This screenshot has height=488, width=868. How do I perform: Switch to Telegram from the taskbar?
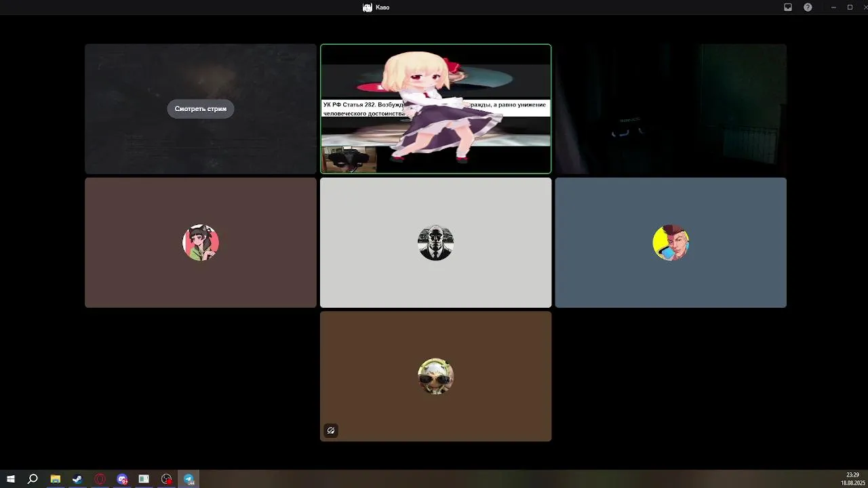pos(189,479)
